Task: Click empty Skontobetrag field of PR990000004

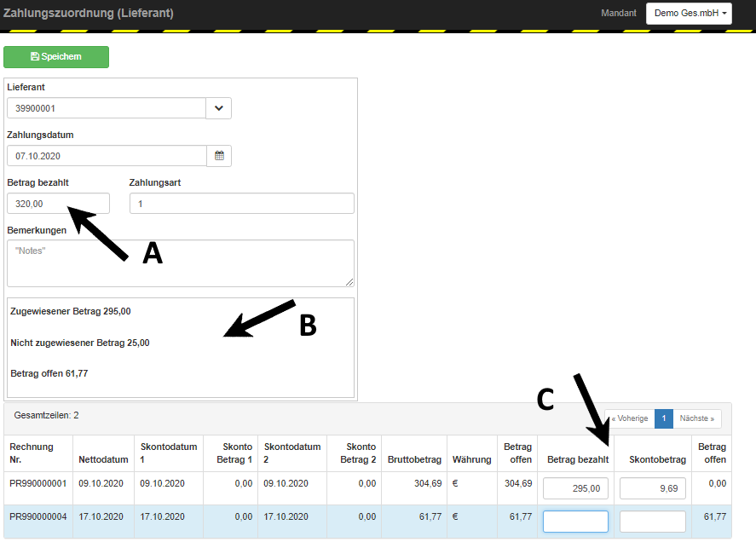Action: (x=652, y=522)
